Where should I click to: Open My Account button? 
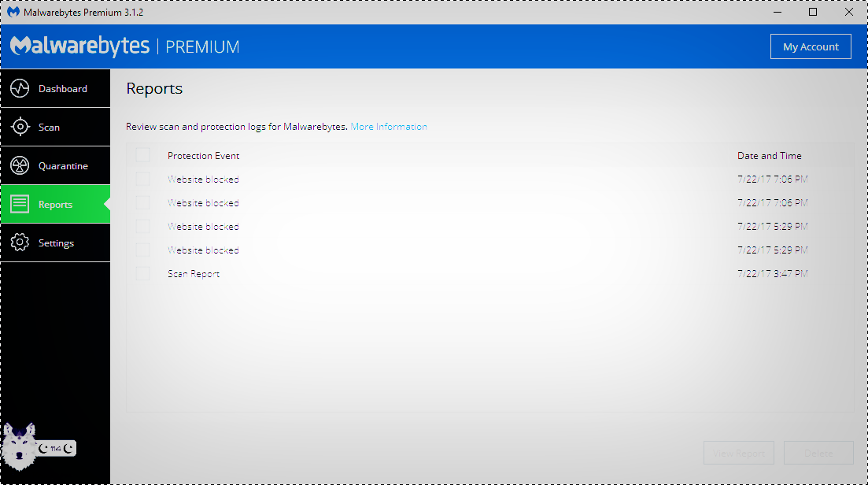(x=810, y=46)
